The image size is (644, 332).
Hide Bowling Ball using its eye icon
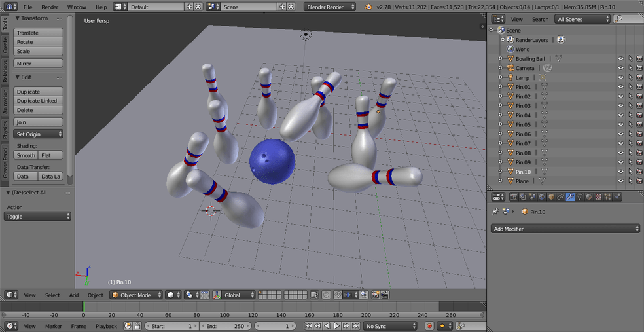click(x=621, y=59)
